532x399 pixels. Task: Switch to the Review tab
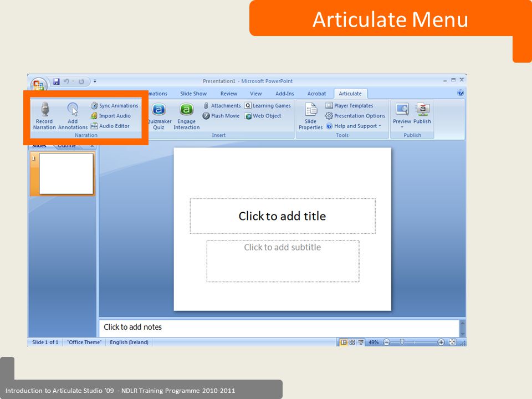tap(229, 94)
